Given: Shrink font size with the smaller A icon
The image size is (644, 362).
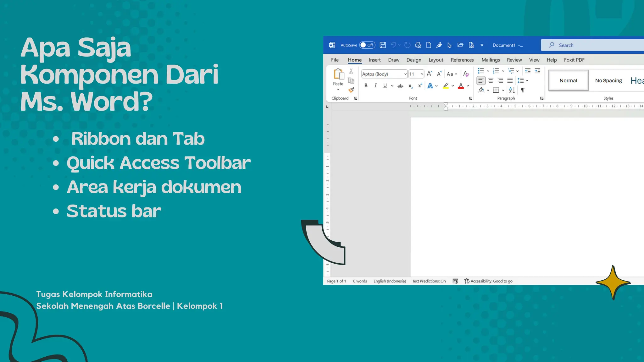Looking at the screenshot, I should click(x=439, y=74).
